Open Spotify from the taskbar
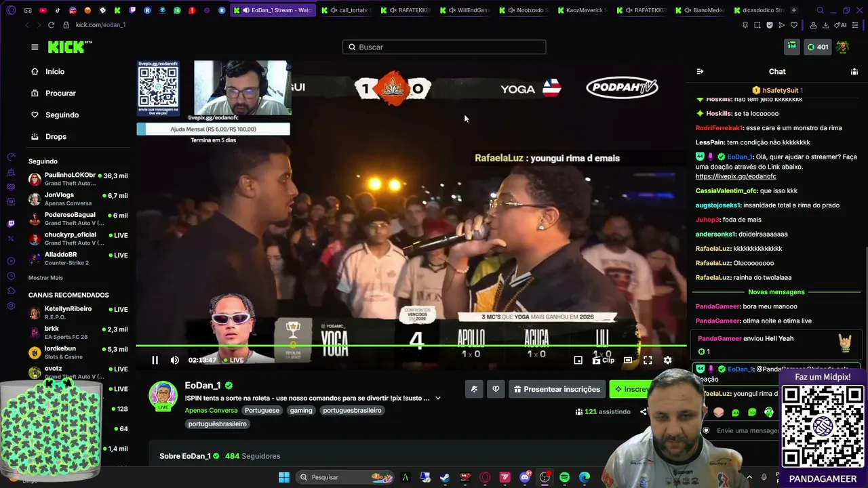 pyautogui.click(x=564, y=477)
